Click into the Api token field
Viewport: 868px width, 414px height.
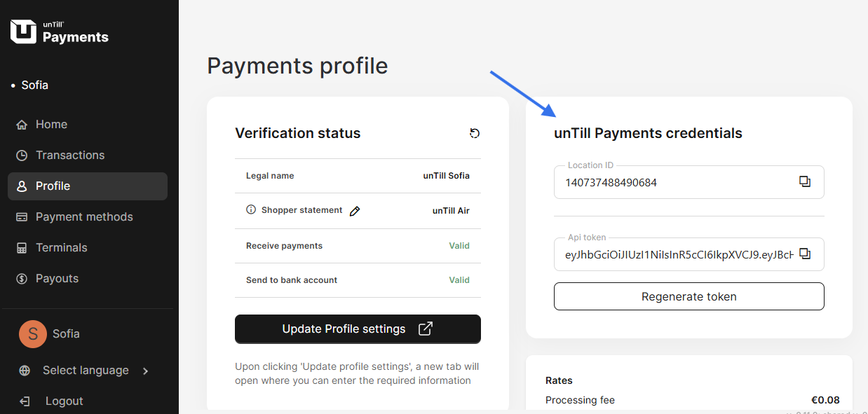(678, 255)
